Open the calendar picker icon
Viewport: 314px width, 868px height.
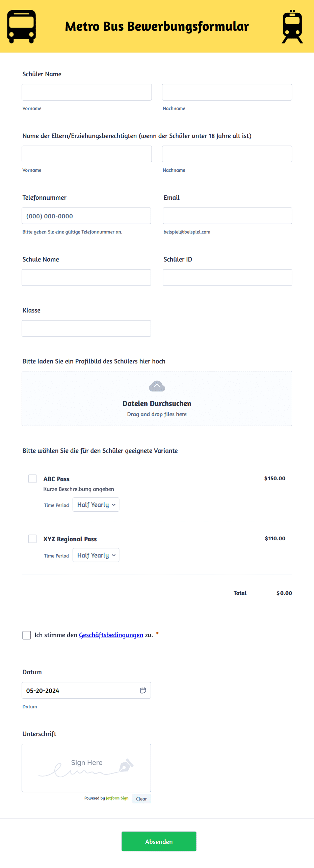(143, 690)
